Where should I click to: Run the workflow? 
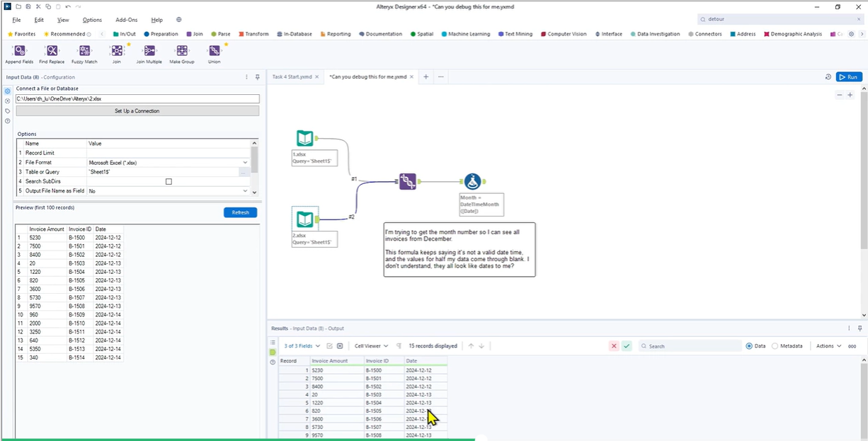coord(849,77)
